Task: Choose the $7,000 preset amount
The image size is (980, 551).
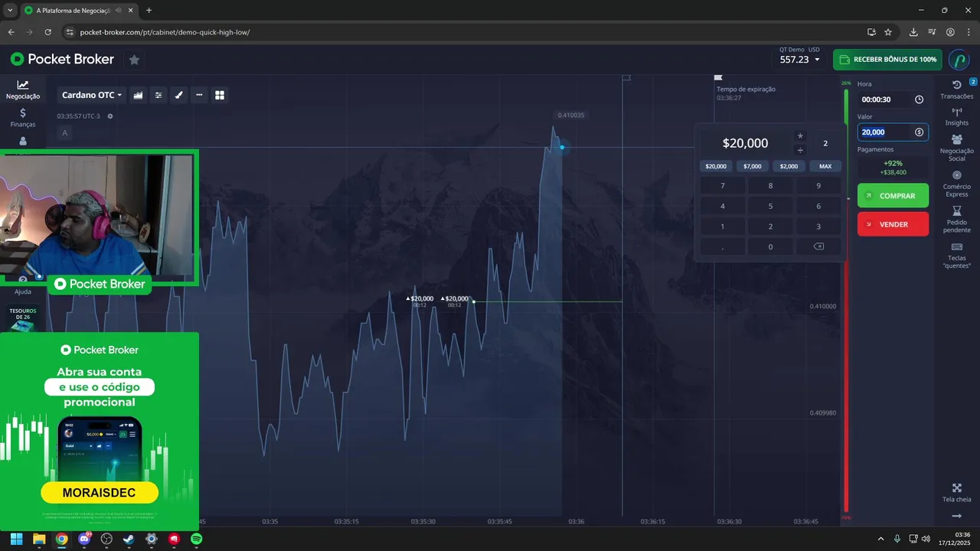Action: coord(753,166)
